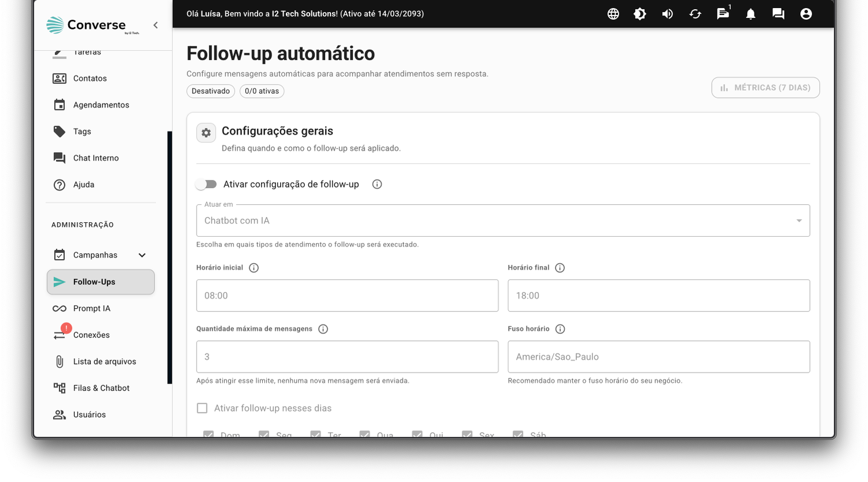Click the Quantidade máxima de mensagens field

click(347, 356)
